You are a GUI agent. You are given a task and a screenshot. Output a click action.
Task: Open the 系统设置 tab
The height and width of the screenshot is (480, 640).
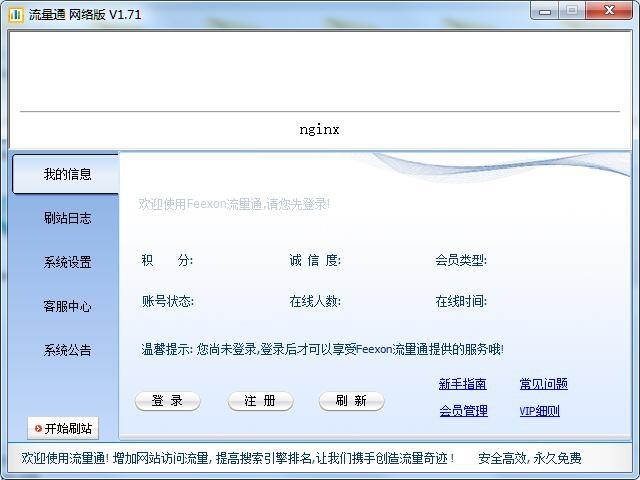[x=66, y=262]
